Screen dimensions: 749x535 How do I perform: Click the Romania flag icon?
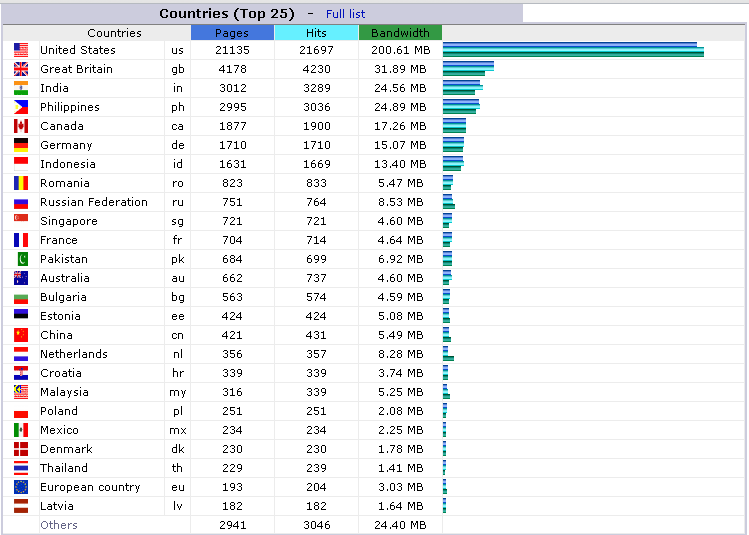[x=21, y=183]
